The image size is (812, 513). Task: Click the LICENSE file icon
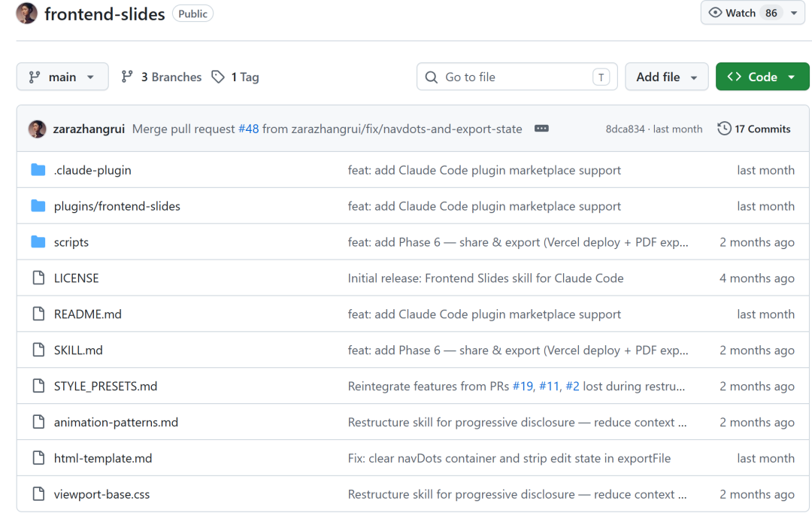coord(38,278)
